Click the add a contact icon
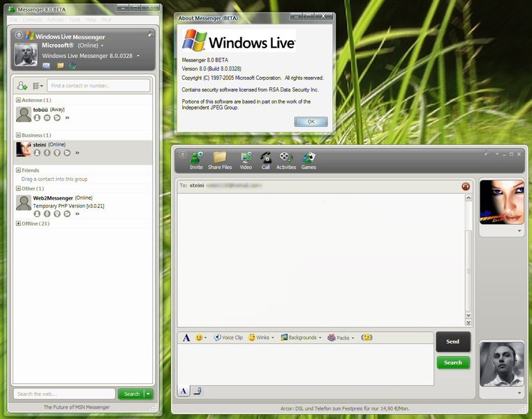This screenshot has width=532, height=419. coord(22,85)
